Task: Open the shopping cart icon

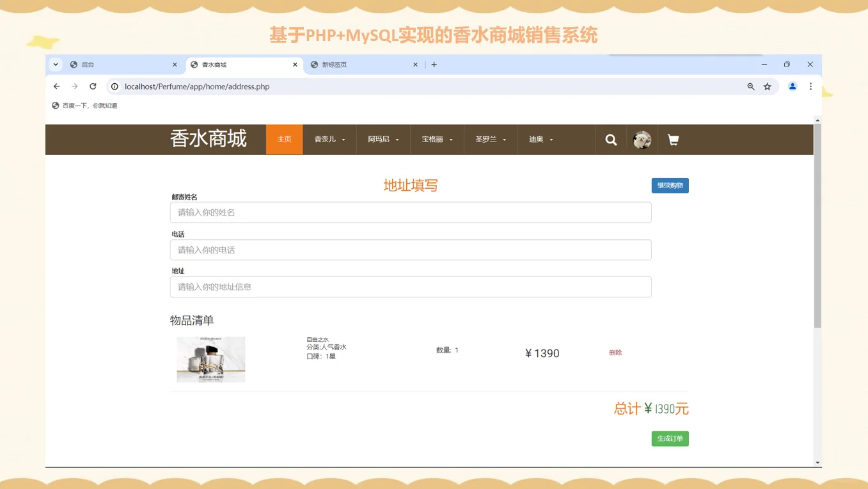Action: (x=673, y=140)
